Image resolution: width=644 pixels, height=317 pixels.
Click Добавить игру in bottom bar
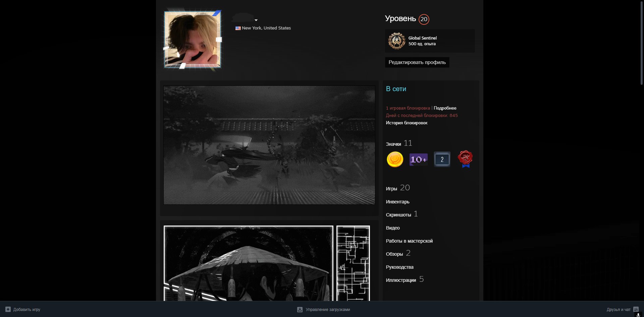pyautogui.click(x=26, y=310)
